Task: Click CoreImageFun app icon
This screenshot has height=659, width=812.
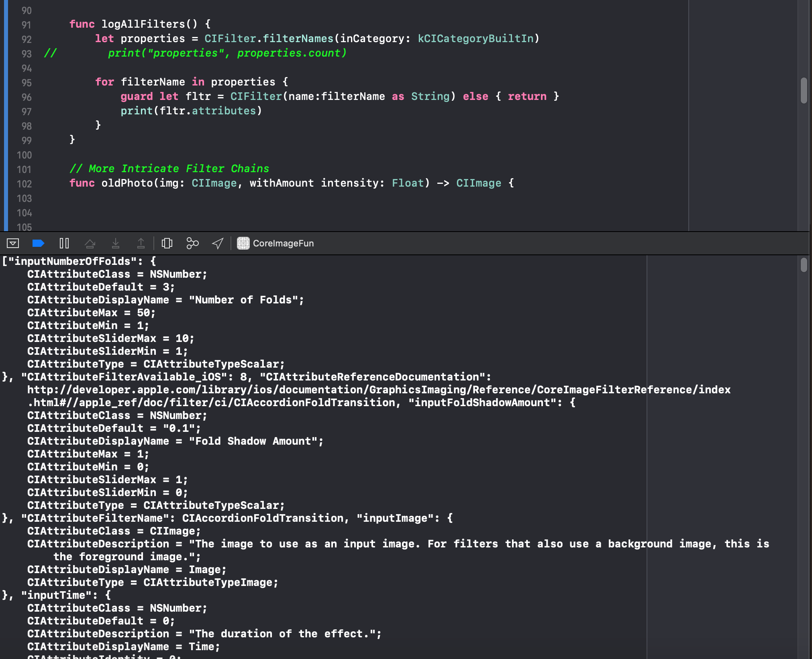Action: (243, 243)
